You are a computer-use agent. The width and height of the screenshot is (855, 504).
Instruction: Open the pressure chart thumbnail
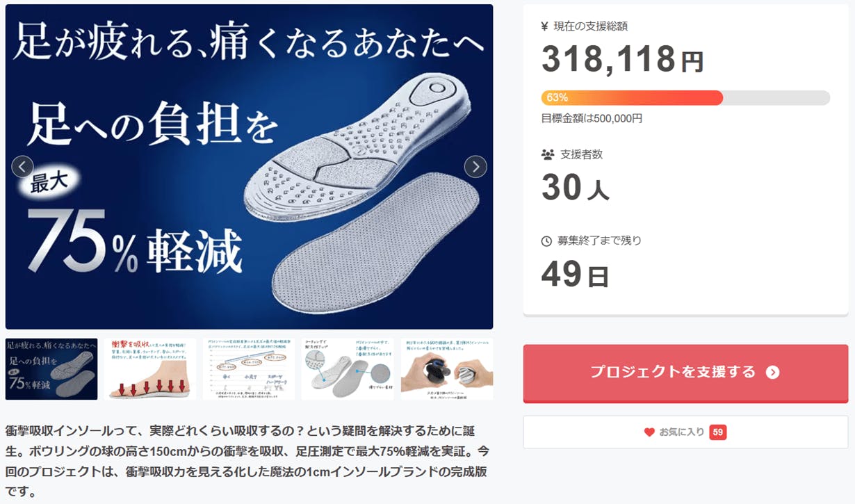pyautogui.click(x=249, y=369)
